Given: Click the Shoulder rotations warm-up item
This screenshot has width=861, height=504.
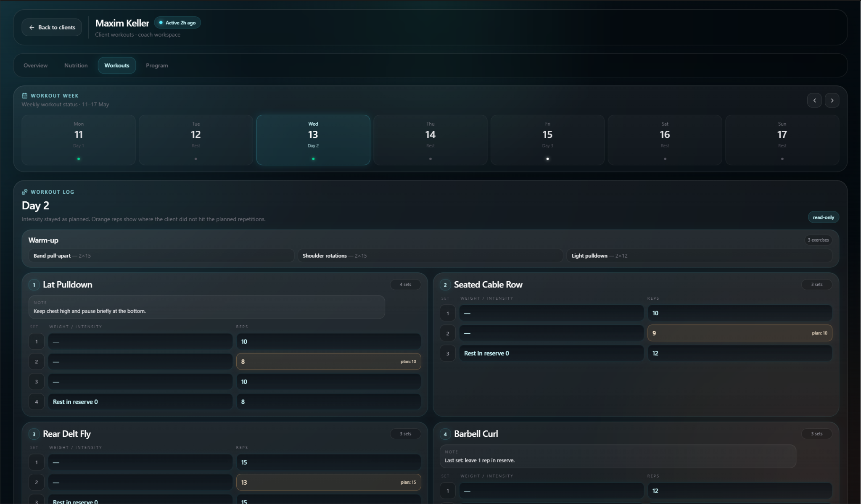Looking at the screenshot, I should pos(430,256).
